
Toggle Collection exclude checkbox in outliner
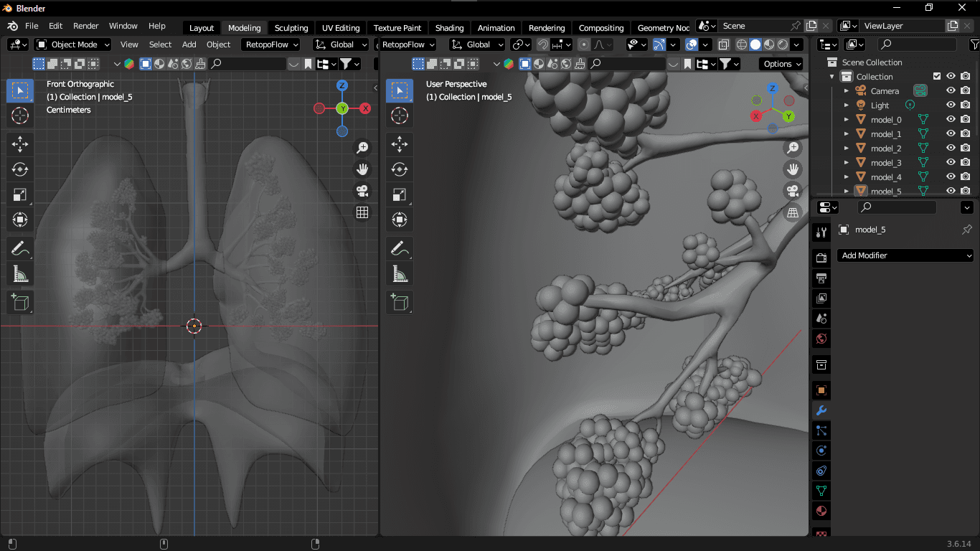pyautogui.click(x=936, y=77)
